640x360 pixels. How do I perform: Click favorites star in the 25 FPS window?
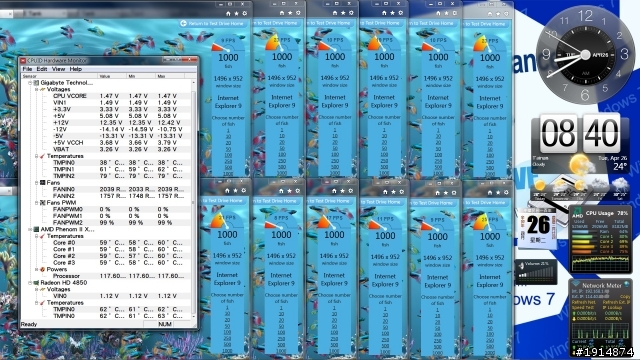498,192
